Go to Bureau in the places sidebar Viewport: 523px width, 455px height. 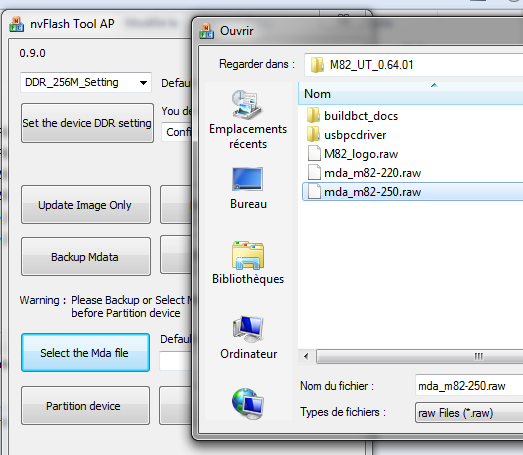click(248, 188)
